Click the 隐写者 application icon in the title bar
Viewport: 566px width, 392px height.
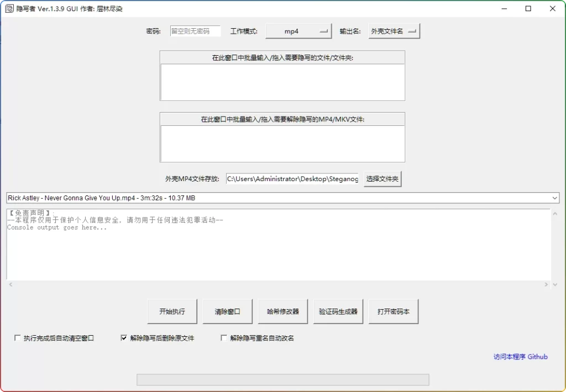pyautogui.click(x=8, y=8)
